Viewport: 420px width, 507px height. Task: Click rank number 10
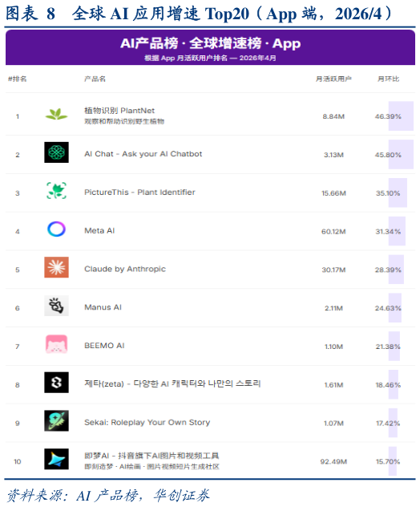(18, 462)
